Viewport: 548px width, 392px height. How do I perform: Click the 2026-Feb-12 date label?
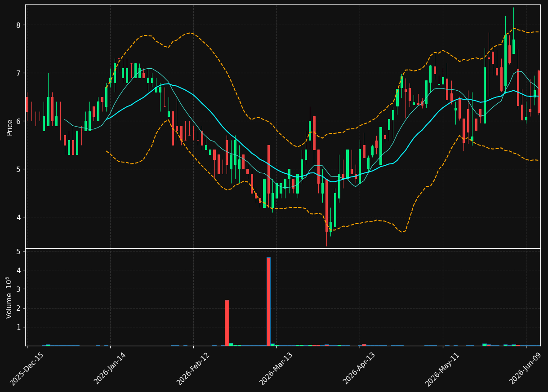point(193,369)
